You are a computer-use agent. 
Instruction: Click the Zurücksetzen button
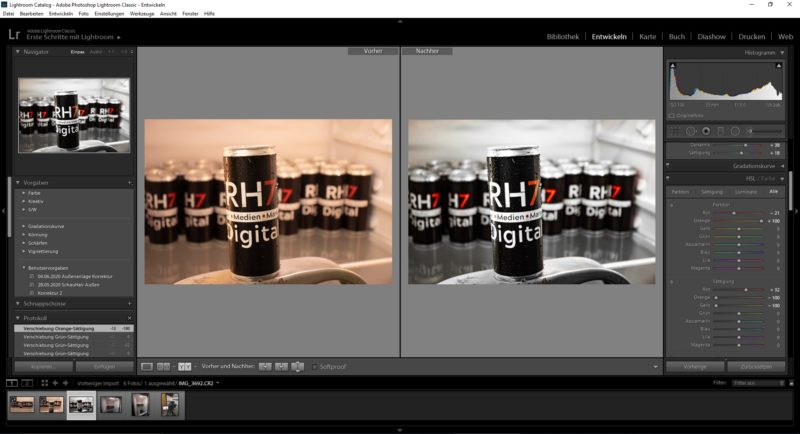(x=756, y=367)
